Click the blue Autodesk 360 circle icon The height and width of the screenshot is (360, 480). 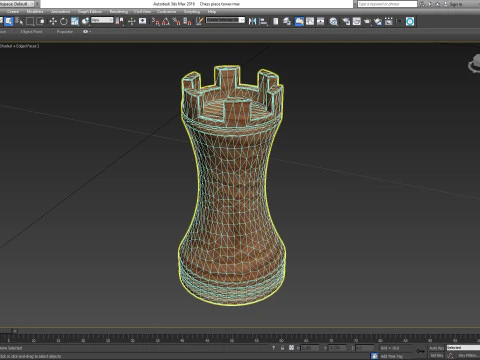click(x=410, y=21)
